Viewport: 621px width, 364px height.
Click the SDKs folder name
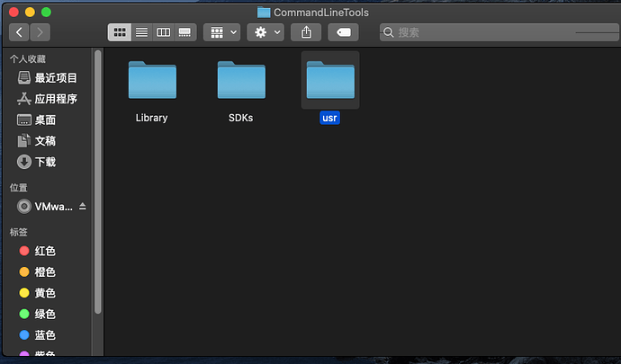(241, 118)
